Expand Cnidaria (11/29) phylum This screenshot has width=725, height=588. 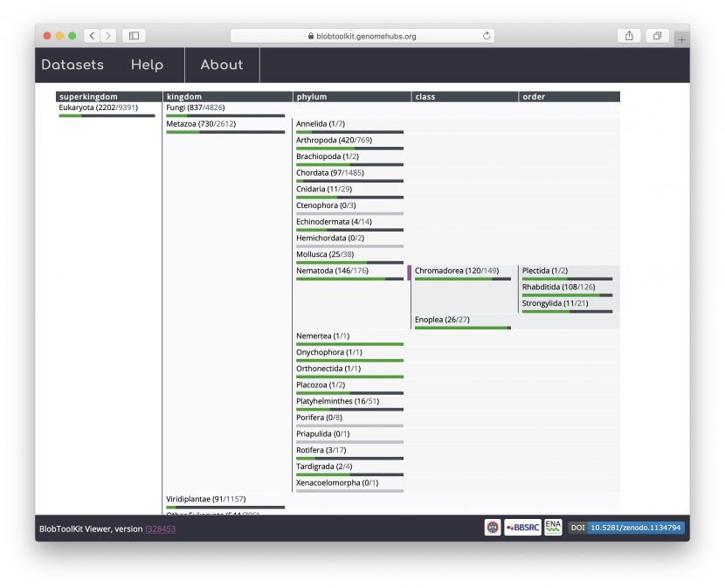[324, 189]
